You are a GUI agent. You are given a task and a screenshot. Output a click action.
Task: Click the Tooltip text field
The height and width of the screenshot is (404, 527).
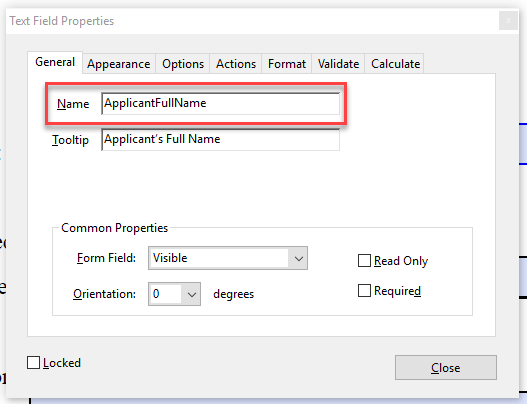pos(220,139)
